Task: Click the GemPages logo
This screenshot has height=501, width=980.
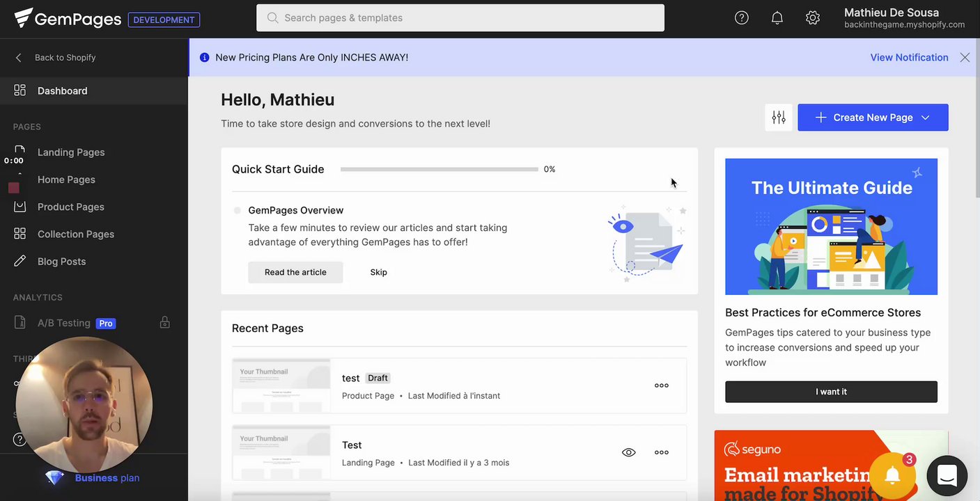Action: click(68, 18)
